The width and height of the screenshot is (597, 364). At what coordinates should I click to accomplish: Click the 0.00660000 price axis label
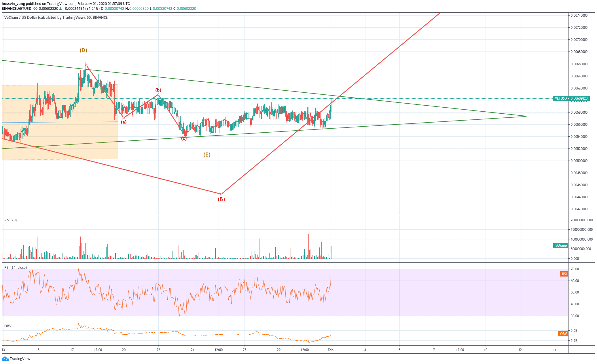579,64
